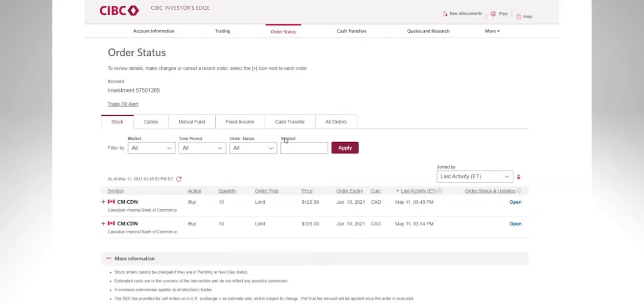Click the Print icon
The width and height of the screenshot is (644, 303).
(x=493, y=14)
